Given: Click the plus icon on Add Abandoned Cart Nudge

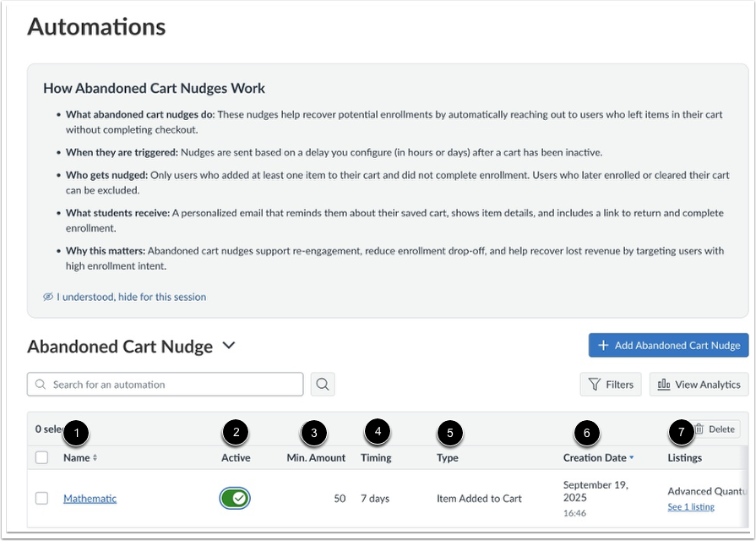Looking at the screenshot, I should pos(602,345).
